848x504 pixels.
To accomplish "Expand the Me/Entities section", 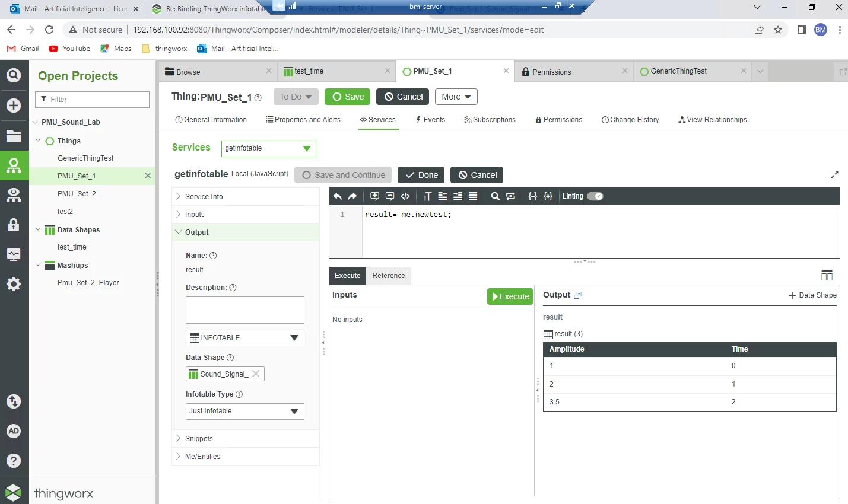I will (246, 457).
